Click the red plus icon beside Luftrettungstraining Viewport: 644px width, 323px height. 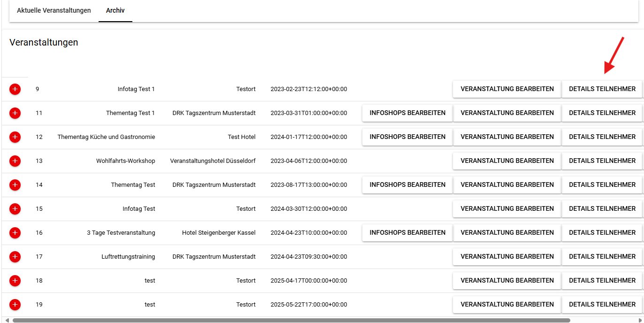pos(15,257)
